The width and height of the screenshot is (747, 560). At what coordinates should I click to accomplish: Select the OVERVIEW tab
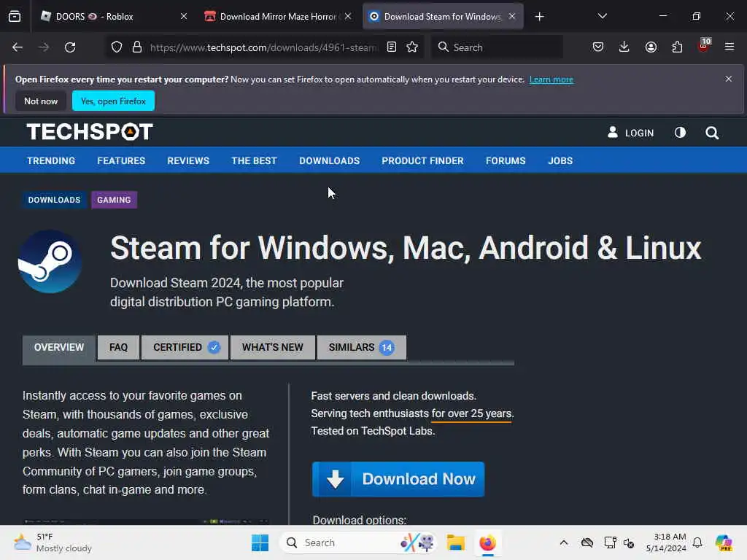pos(59,348)
